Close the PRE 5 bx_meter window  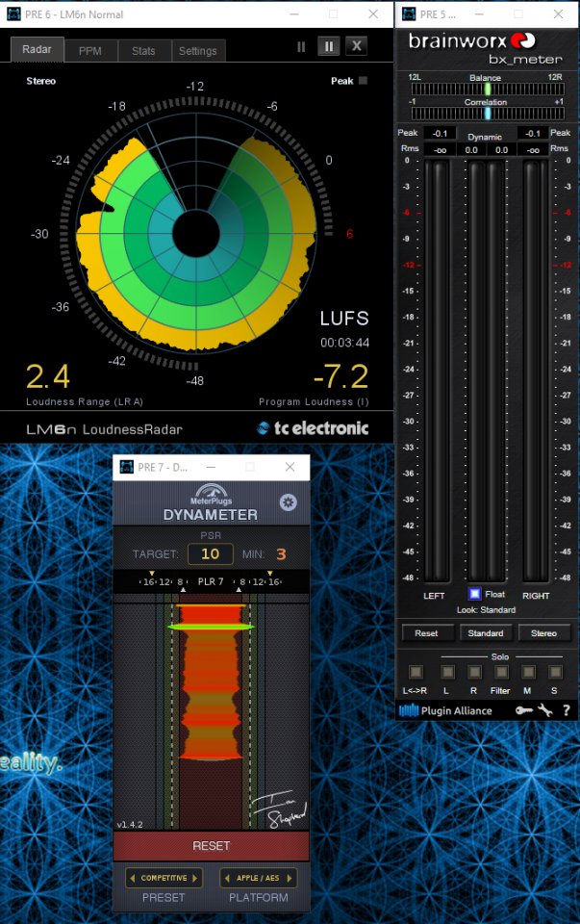pyautogui.click(x=558, y=14)
